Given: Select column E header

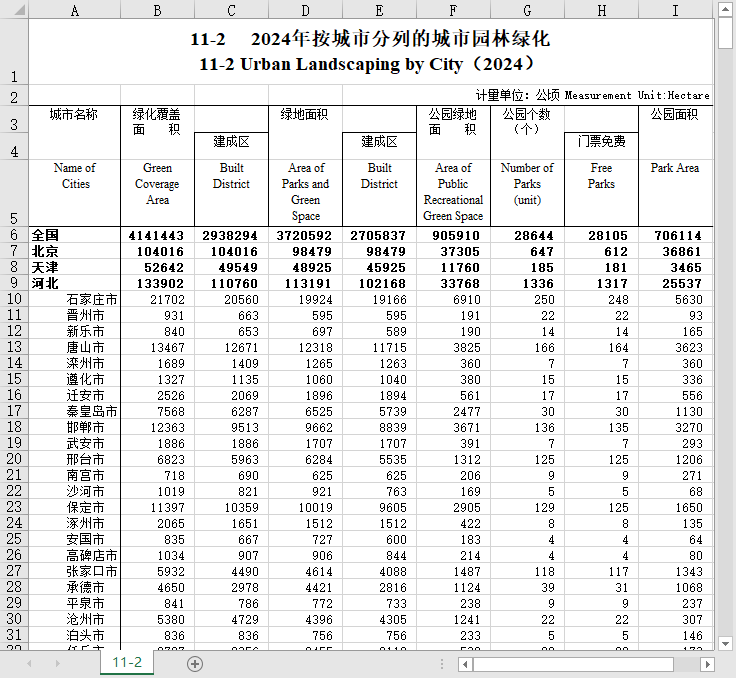Looking at the screenshot, I should click(379, 10).
